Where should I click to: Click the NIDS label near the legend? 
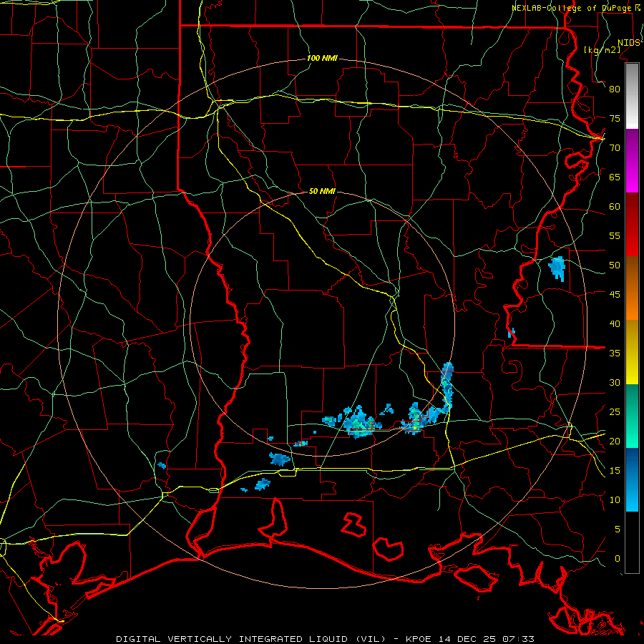(x=628, y=42)
